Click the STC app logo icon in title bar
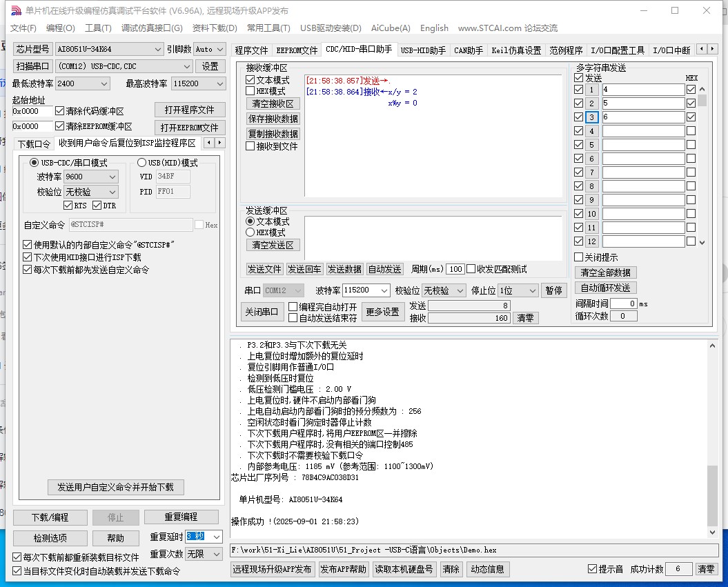This screenshot has height=587, width=728. coord(16,10)
